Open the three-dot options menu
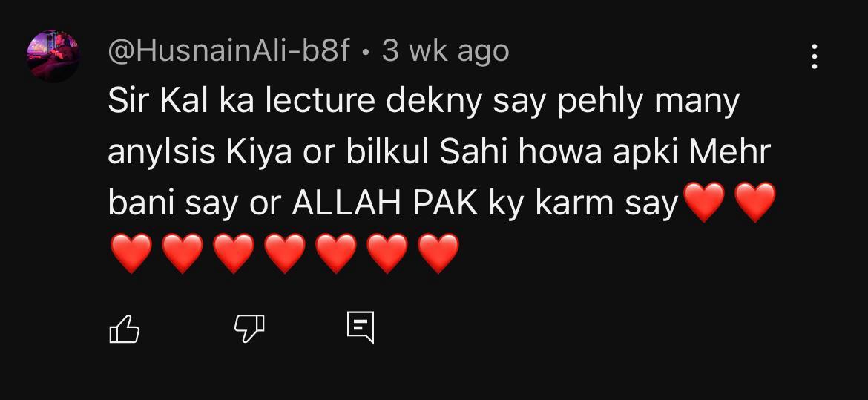The image size is (868, 400). coord(814,57)
